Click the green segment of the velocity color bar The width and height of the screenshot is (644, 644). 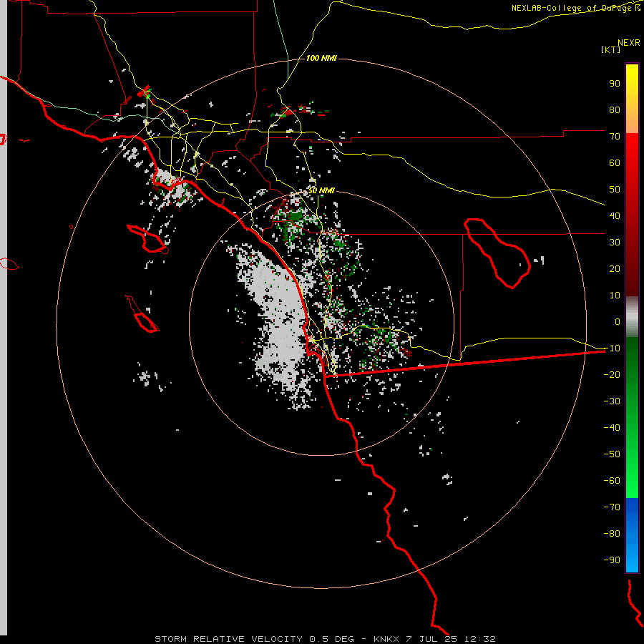tap(632, 417)
